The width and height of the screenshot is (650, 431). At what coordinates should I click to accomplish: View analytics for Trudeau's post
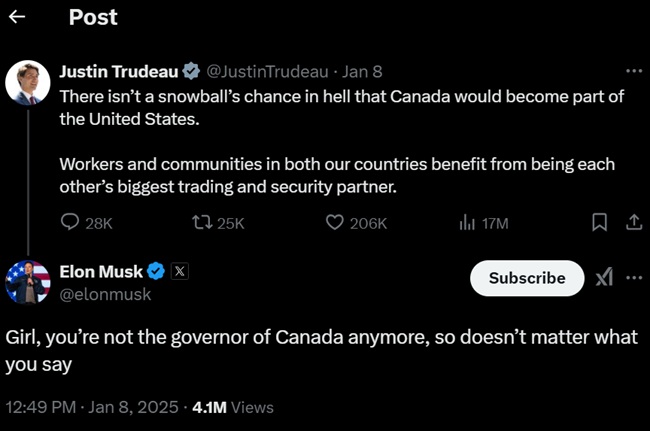pos(467,223)
